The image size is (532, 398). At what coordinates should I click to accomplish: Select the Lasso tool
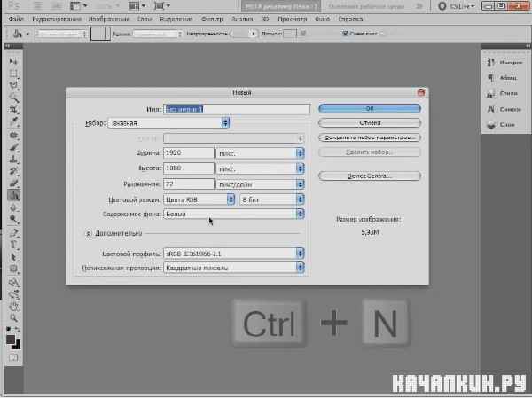13,86
